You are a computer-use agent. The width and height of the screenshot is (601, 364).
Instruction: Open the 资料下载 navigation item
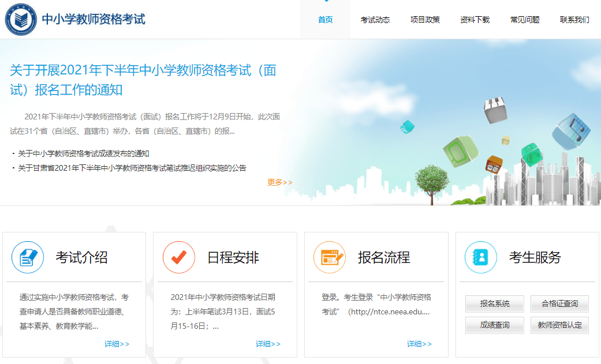(475, 20)
